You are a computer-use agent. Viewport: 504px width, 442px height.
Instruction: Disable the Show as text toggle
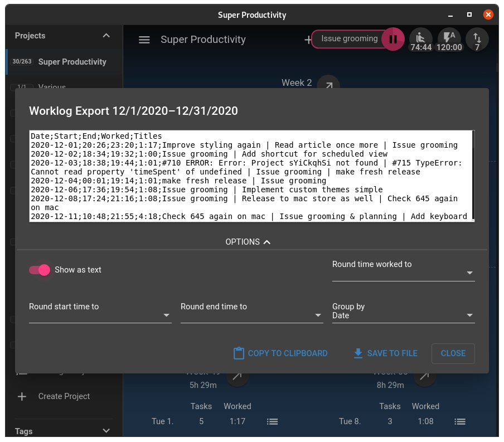point(40,270)
